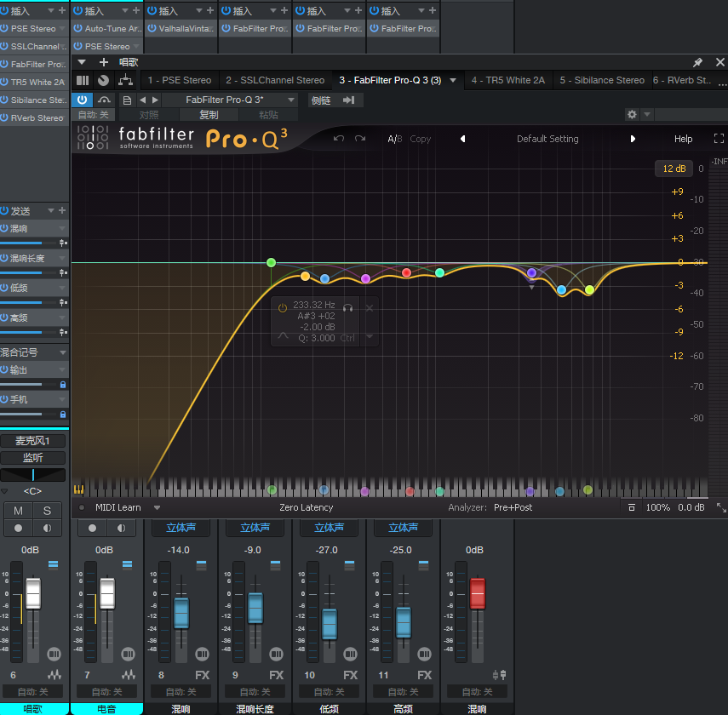The height and width of the screenshot is (715, 728).
Task: Select the purple EQ band node
Action: (x=531, y=272)
